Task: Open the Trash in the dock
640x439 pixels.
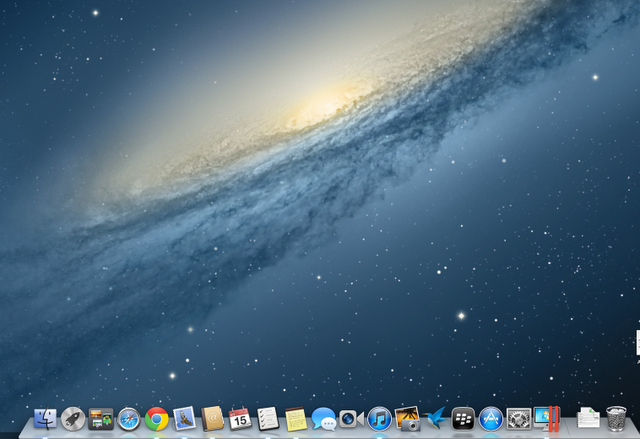Action: tap(616, 419)
